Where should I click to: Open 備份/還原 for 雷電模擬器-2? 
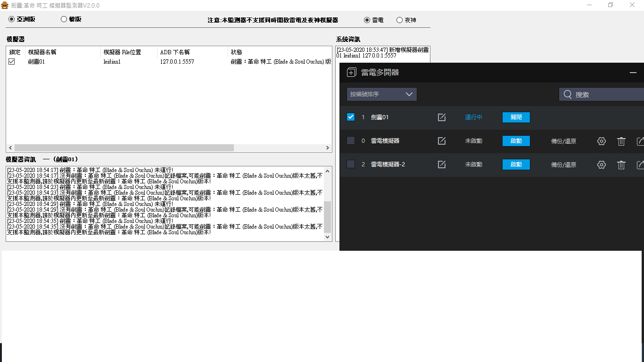(563, 165)
